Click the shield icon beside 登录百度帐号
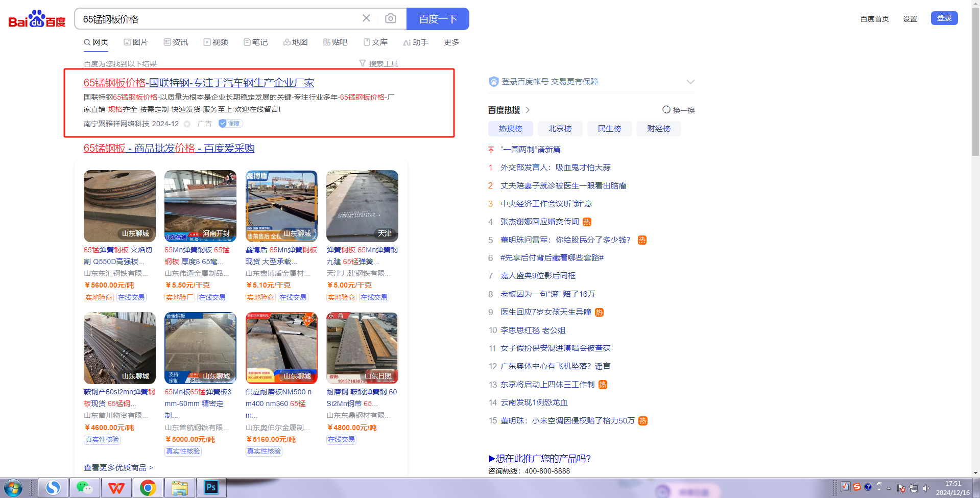The height and width of the screenshot is (498, 980). pyautogui.click(x=493, y=82)
